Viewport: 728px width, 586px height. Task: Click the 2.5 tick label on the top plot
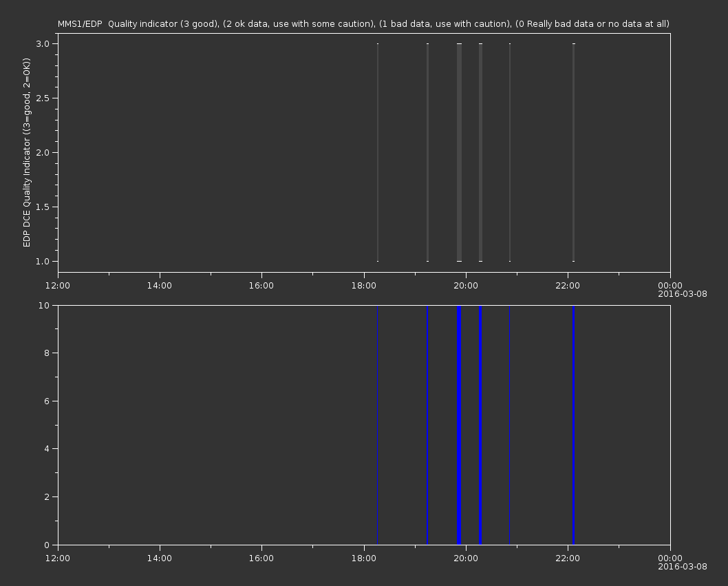(43, 98)
